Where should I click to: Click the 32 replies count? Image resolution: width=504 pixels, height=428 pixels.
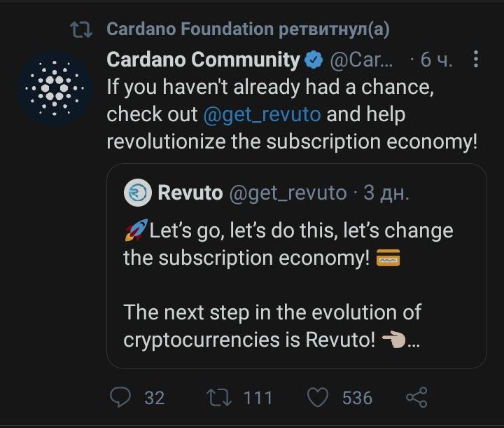click(x=154, y=398)
